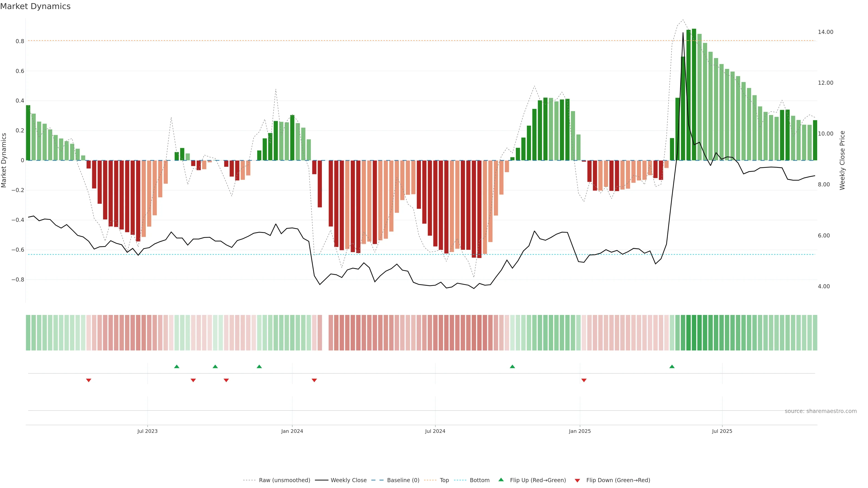Click the Market Dynamics chart title

click(35, 6)
